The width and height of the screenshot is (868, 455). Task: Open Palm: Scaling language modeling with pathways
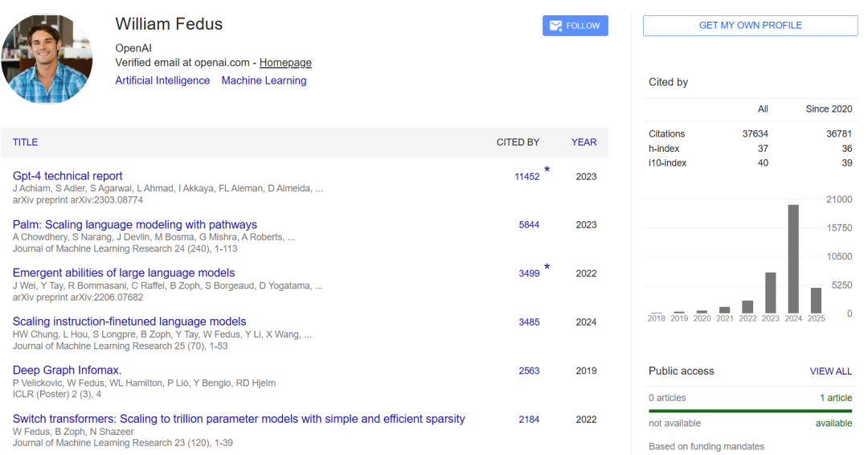click(x=135, y=225)
